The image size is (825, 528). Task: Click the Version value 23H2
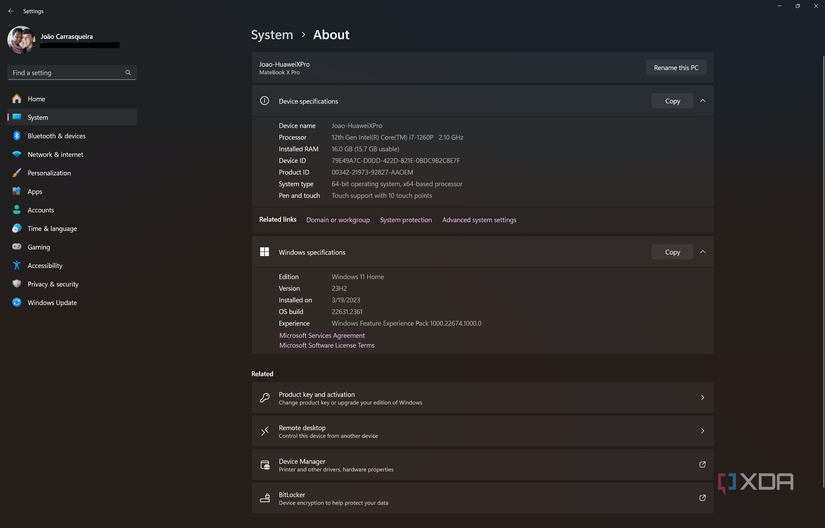(339, 288)
